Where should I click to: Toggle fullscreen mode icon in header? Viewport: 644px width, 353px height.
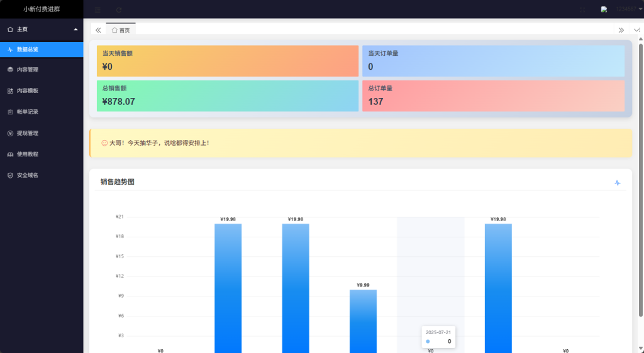[582, 10]
